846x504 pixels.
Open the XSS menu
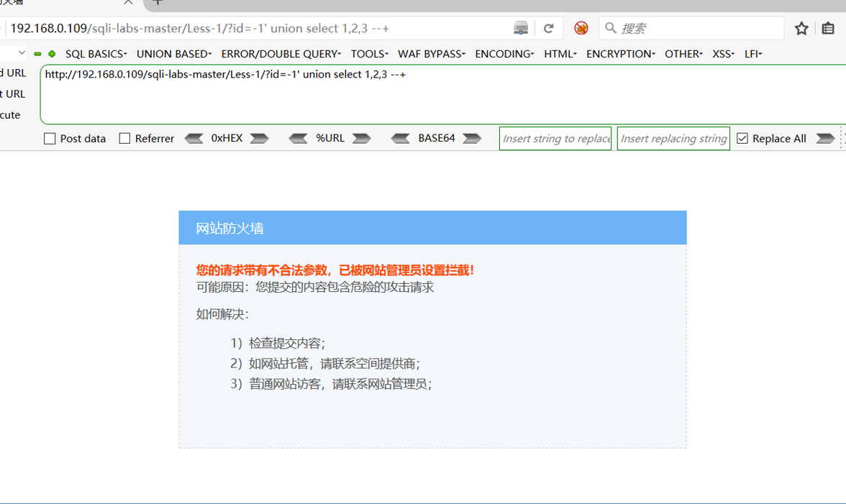pos(723,53)
